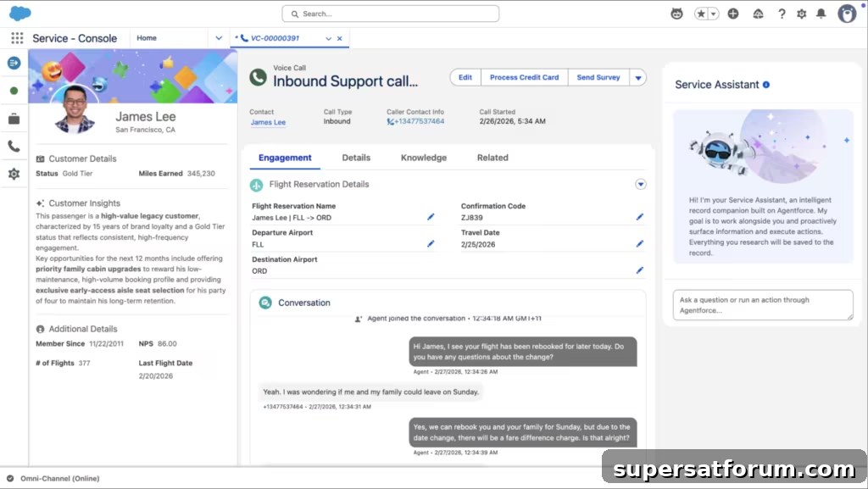The image size is (868, 489).
Task: Click the blue arrow utility sidebar icon
Action: 14,63
